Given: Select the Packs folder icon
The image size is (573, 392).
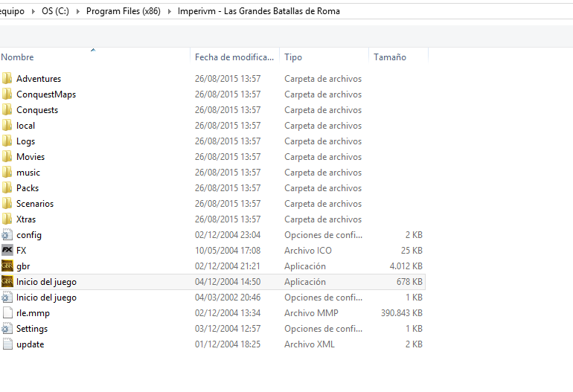Looking at the screenshot, I should pyautogui.click(x=7, y=187).
